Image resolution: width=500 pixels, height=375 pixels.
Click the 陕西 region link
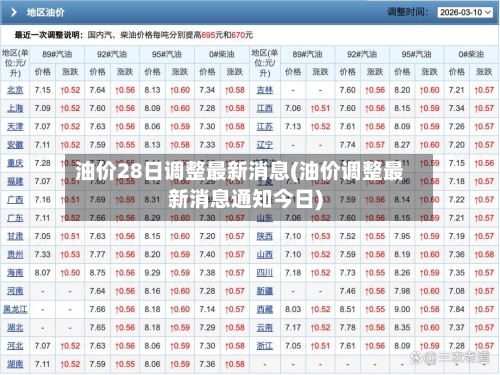point(265,236)
